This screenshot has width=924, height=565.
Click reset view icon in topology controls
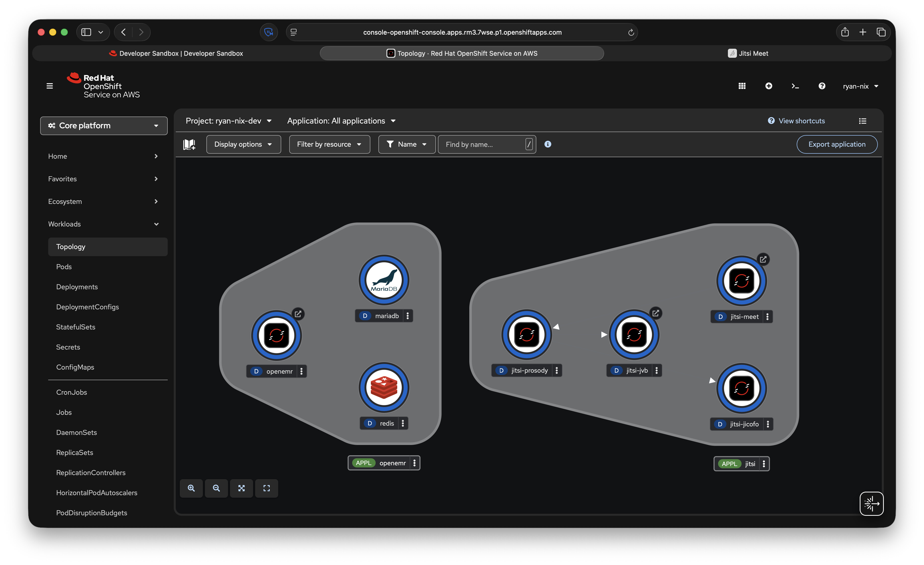[267, 488]
